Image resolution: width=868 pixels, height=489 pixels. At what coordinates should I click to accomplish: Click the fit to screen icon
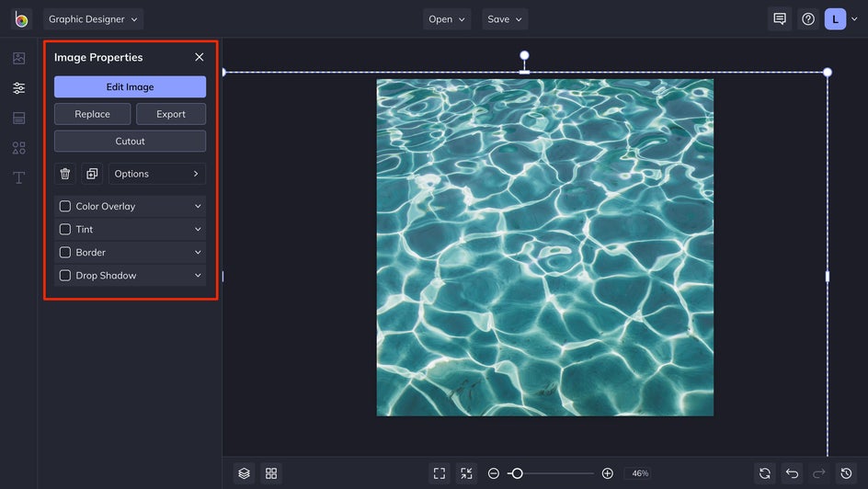tap(440, 473)
